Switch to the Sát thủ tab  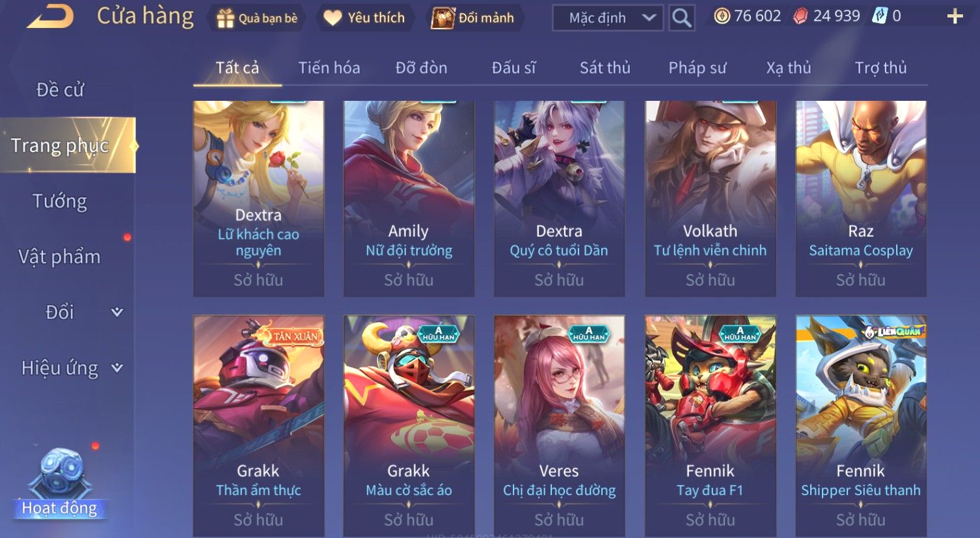(605, 68)
